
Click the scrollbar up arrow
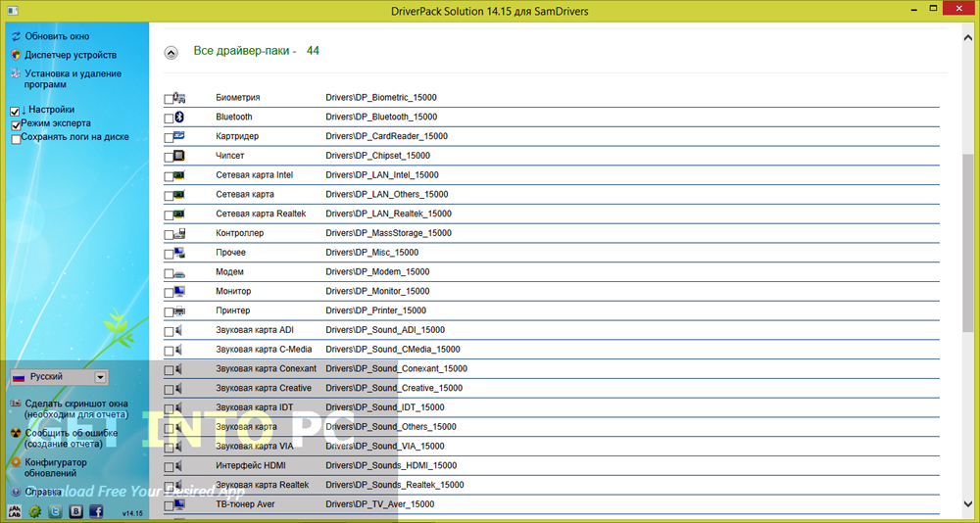[967, 37]
